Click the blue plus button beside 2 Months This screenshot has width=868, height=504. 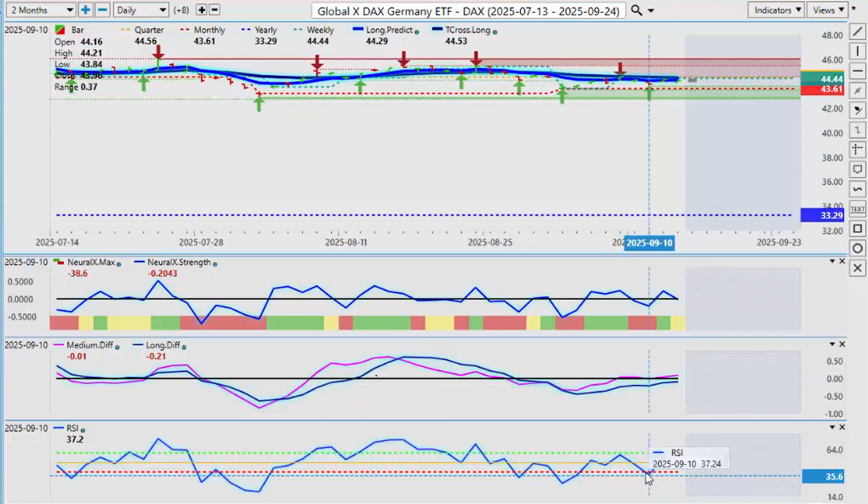pyautogui.click(x=85, y=10)
